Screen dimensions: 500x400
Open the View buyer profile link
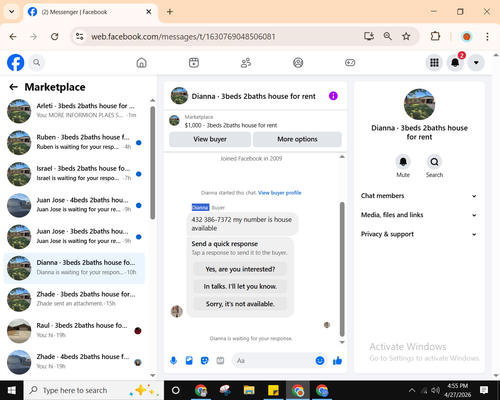(x=280, y=193)
